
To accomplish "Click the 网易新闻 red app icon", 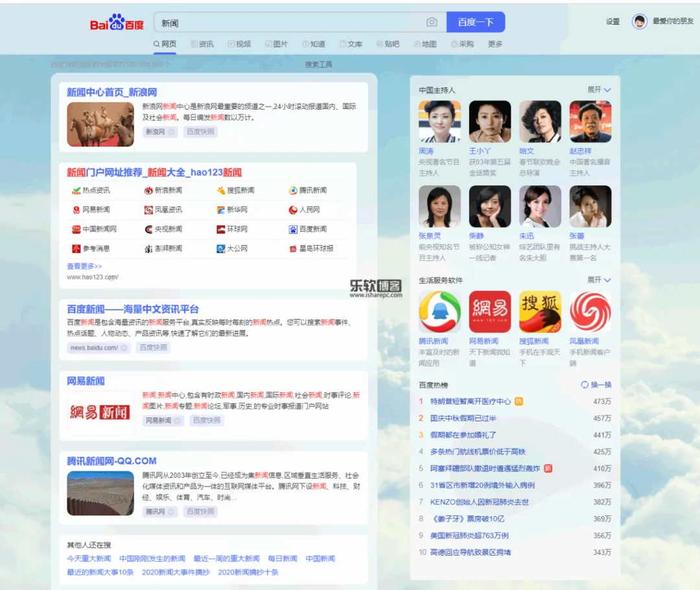I will pyautogui.click(x=490, y=312).
